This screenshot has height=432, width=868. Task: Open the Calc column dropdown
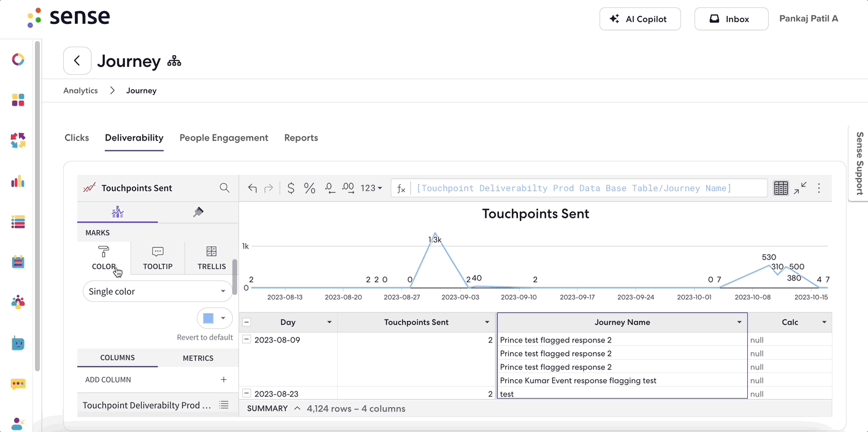824,322
